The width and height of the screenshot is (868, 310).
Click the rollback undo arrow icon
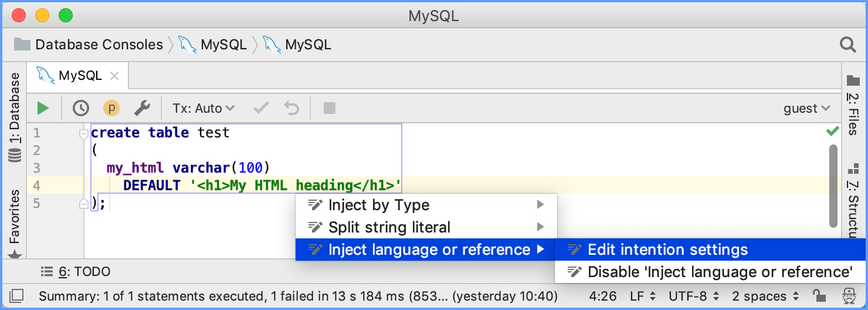tap(291, 108)
